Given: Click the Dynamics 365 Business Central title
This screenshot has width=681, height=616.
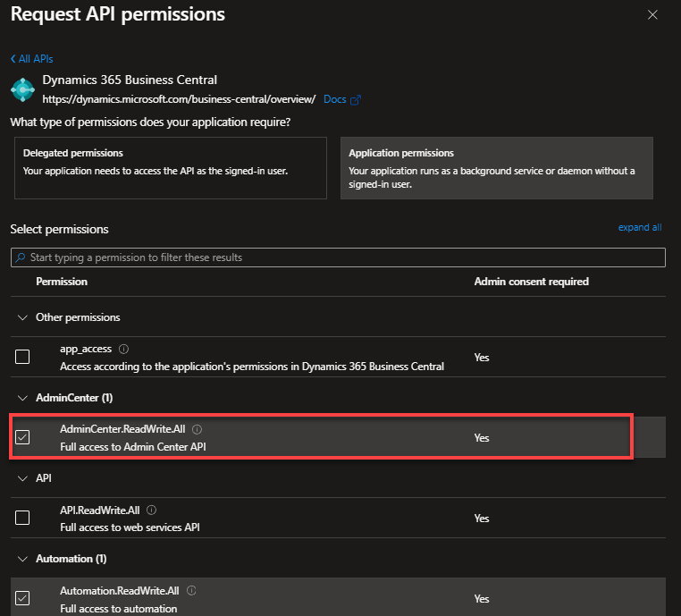Looking at the screenshot, I should pos(130,80).
